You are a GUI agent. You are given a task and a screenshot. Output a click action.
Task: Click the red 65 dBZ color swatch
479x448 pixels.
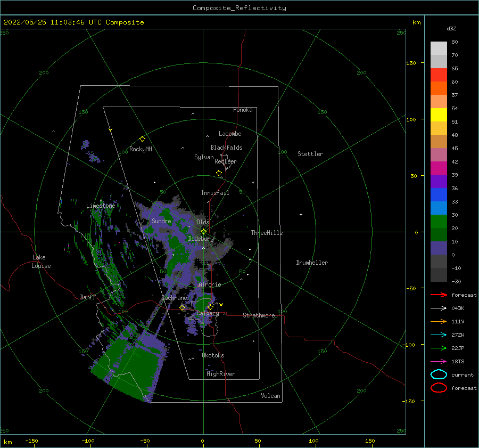point(439,75)
